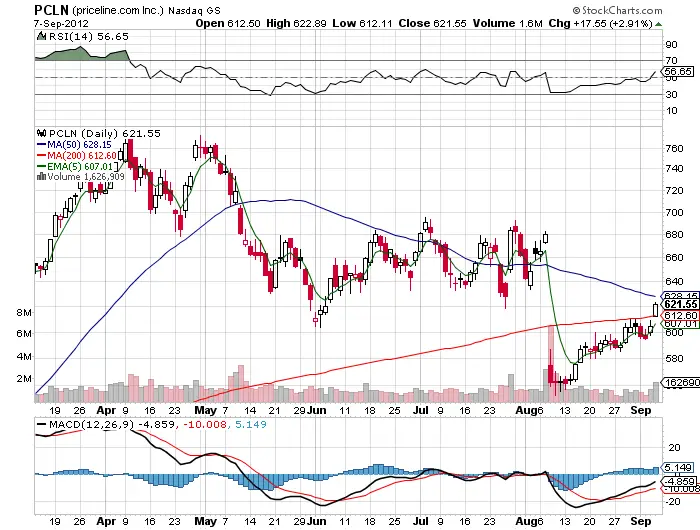This screenshot has height=530, width=700.
Task: Click the bold 621.55 price tag on axis
Action: 680,304
